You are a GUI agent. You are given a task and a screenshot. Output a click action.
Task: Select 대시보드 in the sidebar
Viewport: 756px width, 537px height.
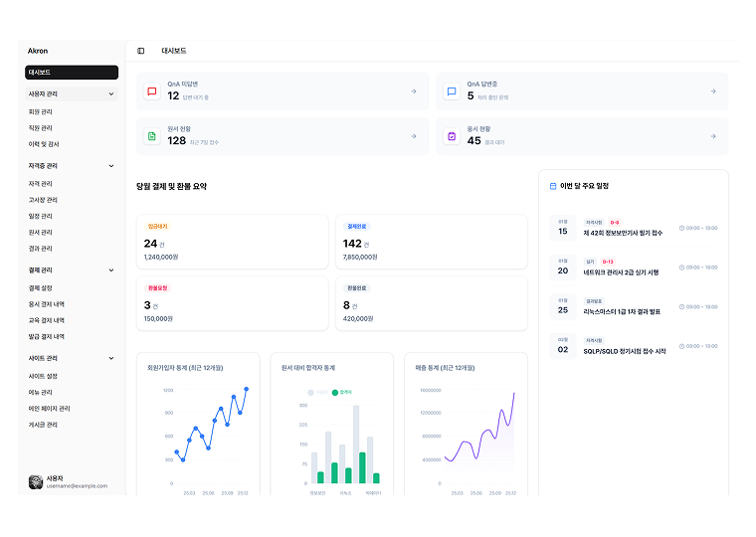(72, 73)
